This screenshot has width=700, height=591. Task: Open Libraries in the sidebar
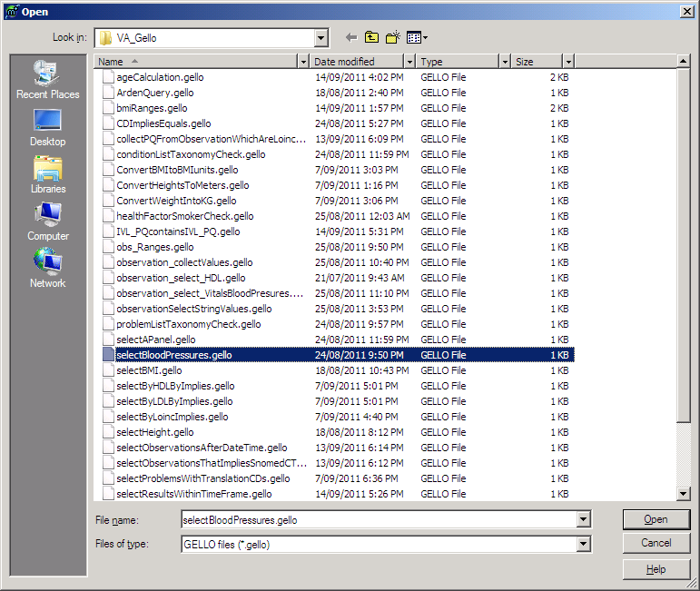tap(48, 174)
